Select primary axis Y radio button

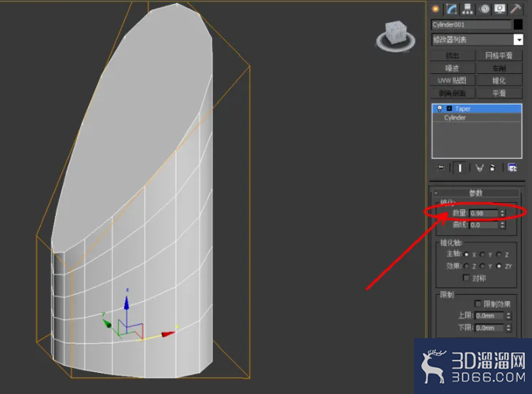[x=482, y=254]
